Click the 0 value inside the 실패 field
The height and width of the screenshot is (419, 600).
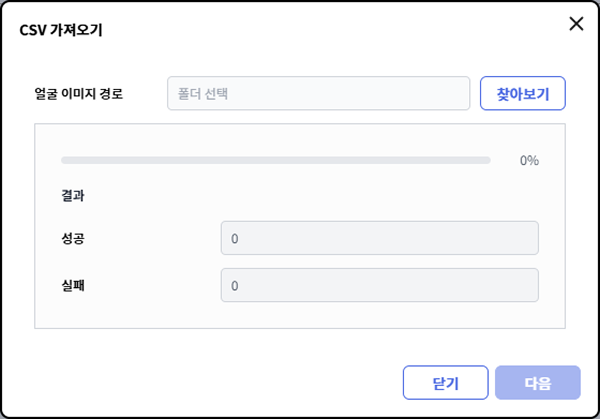click(x=235, y=285)
